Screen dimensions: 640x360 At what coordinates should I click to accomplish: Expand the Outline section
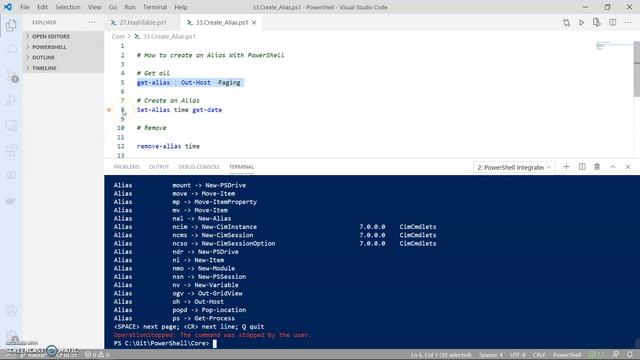63,58
